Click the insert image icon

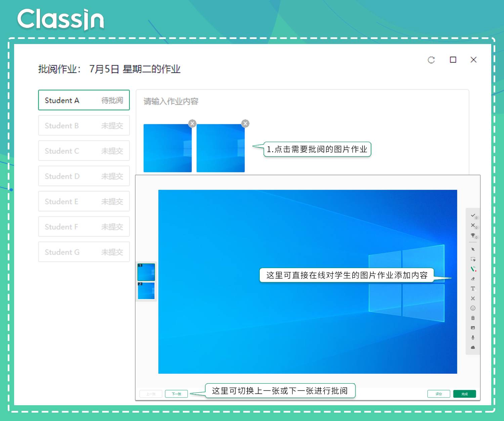pyautogui.click(x=473, y=328)
